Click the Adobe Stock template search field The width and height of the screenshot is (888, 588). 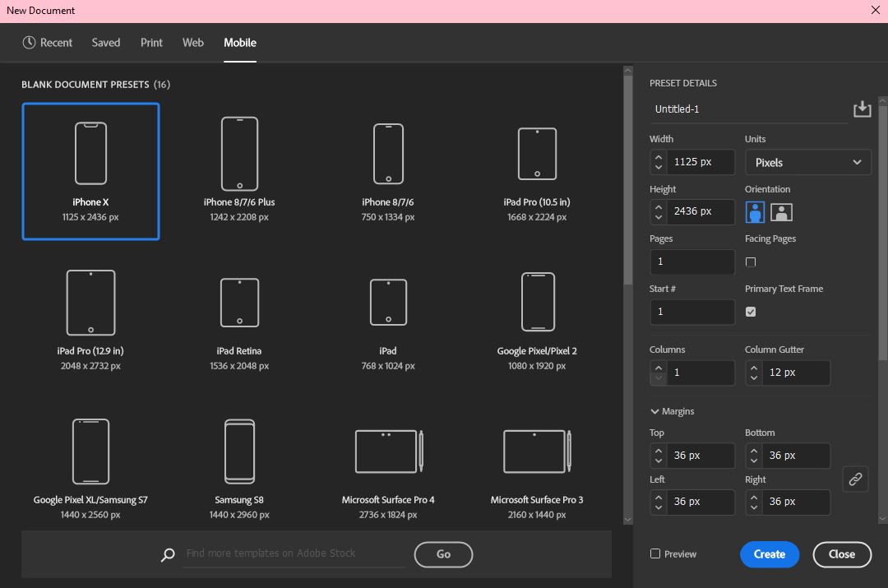point(294,553)
